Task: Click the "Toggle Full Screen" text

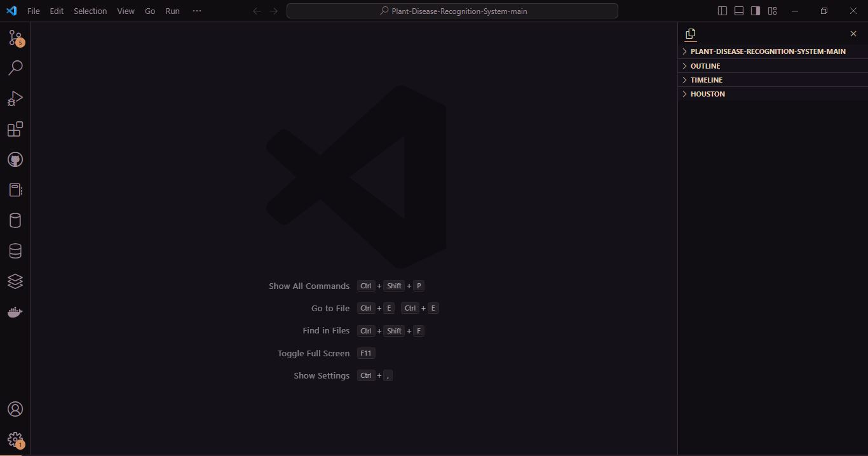Action: point(313,353)
